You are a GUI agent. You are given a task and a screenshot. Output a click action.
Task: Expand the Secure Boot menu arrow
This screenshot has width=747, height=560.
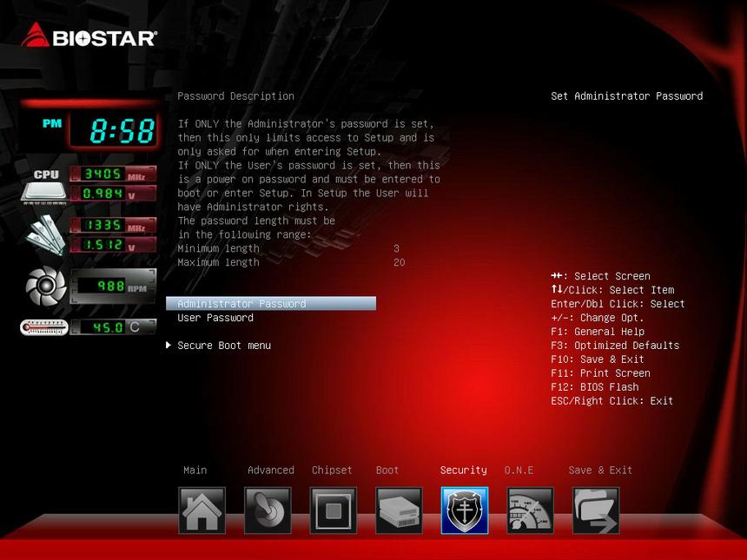coord(169,346)
